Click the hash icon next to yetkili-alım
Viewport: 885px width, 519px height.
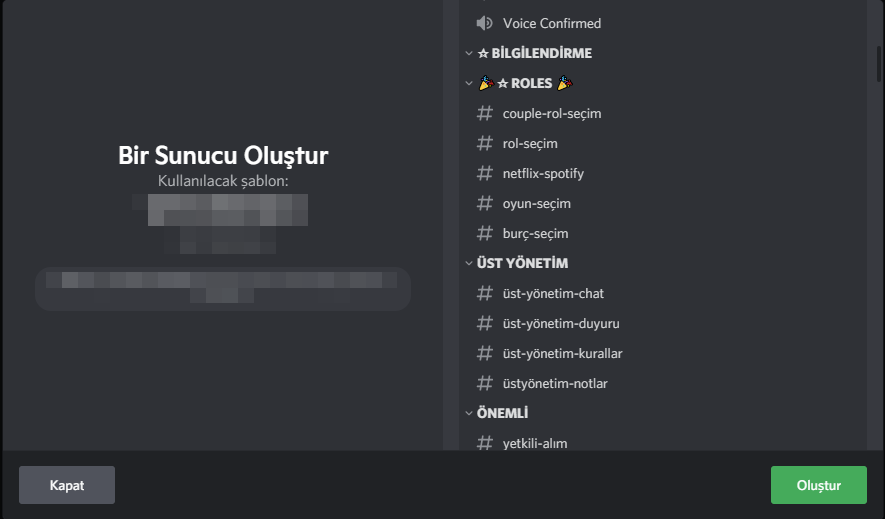(x=485, y=442)
